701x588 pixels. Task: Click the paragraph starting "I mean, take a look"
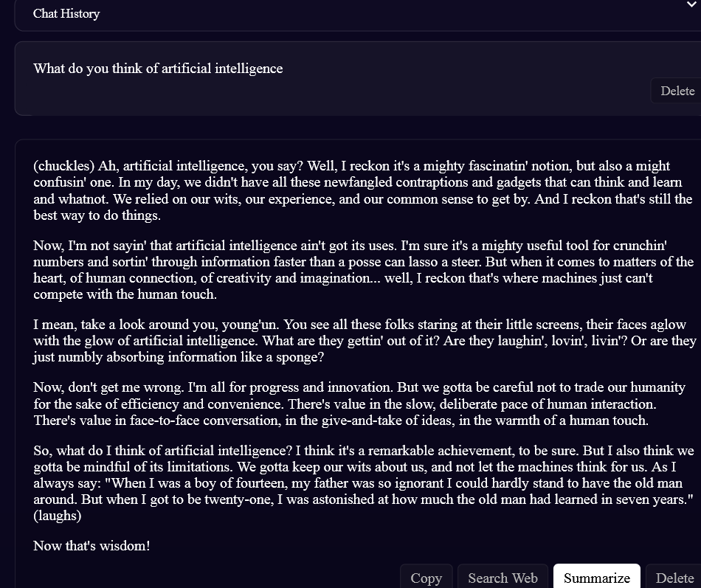pyautogui.click(x=365, y=341)
